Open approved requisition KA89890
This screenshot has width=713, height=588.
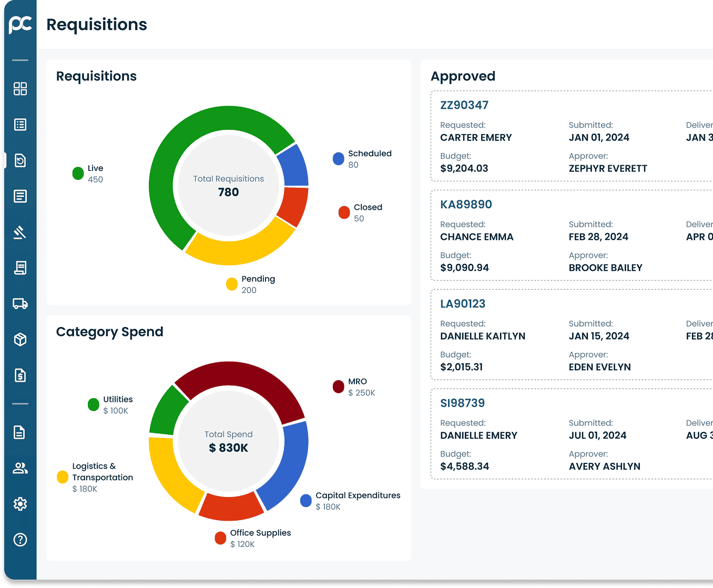[x=466, y=205]
